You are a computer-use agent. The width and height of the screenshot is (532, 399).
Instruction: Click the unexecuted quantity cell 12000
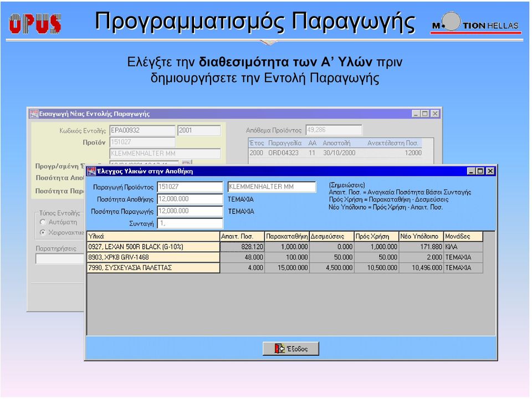pyautogui.click(x=413, y=153)
